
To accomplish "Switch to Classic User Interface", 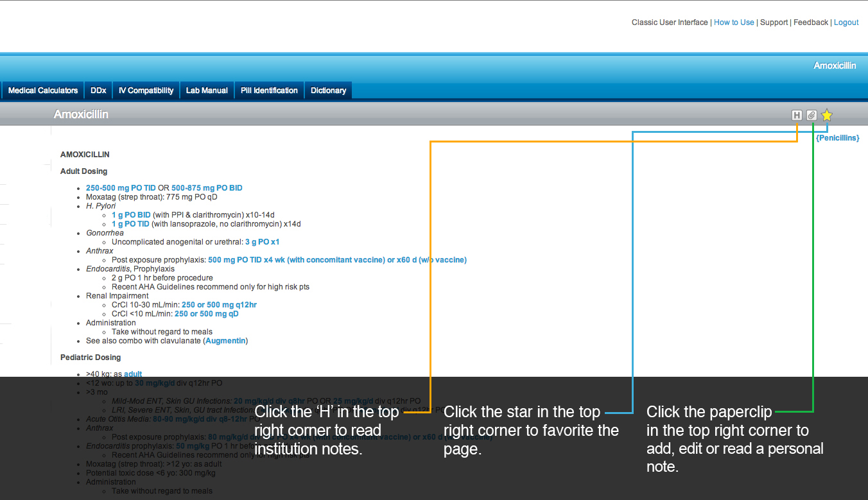I will 670,22.
